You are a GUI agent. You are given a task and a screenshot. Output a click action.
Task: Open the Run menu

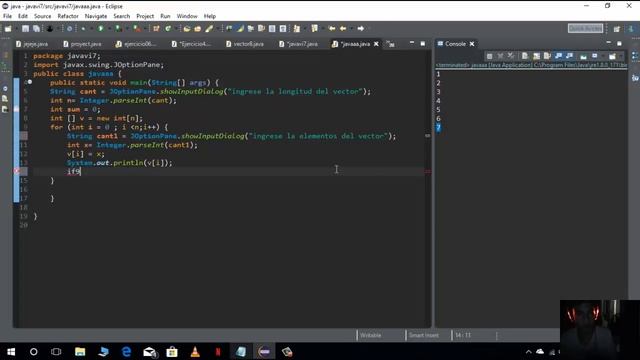coord(165,16)
